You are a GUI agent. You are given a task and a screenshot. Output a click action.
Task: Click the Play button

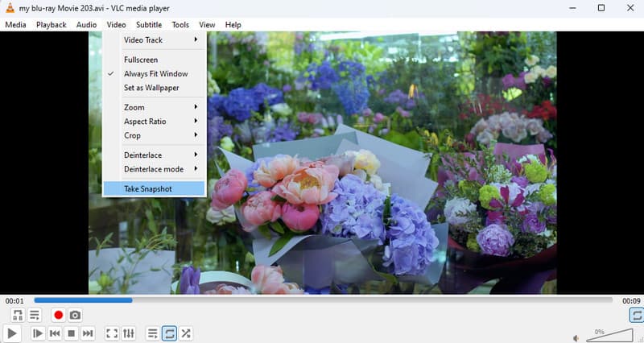coord(12,333)
